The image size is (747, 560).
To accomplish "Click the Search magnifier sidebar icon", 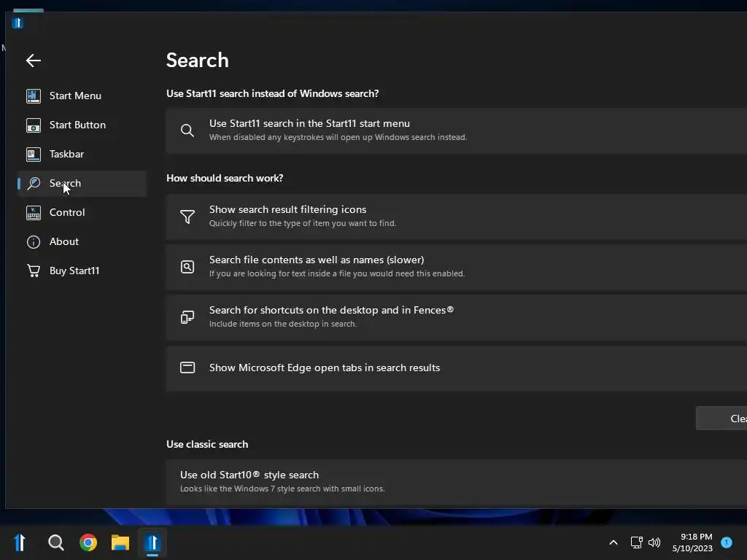I will (34, 183).
